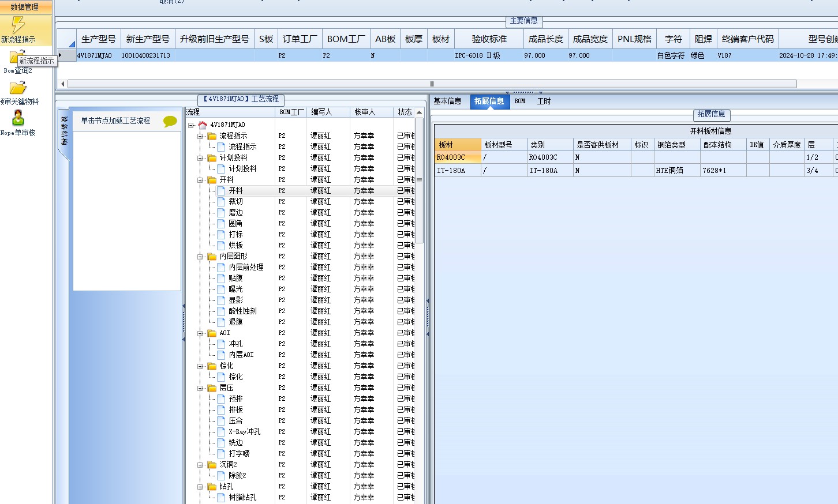Sort by 新生产型号 column header
Image resolution: width=838 pixels, height=504 pixels.
tap(148, 39)
